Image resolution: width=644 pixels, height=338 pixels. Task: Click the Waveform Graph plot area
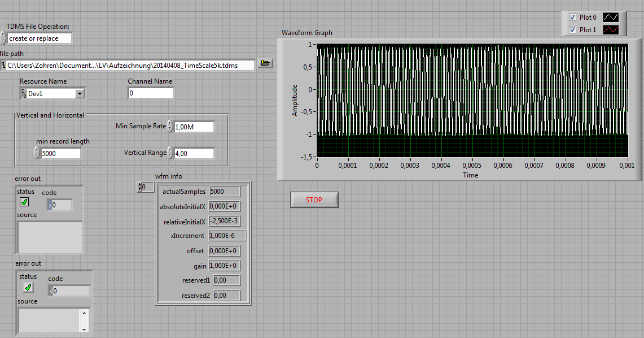pos(472,100)
